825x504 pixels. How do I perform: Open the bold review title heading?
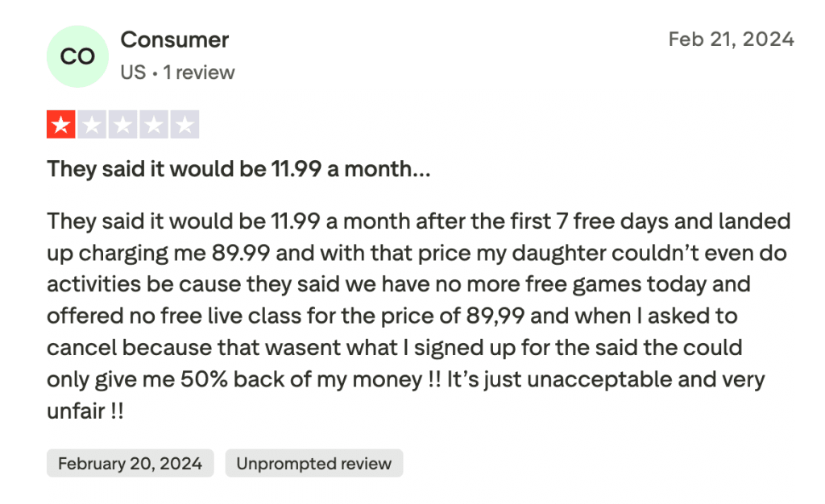coord(238,170)
